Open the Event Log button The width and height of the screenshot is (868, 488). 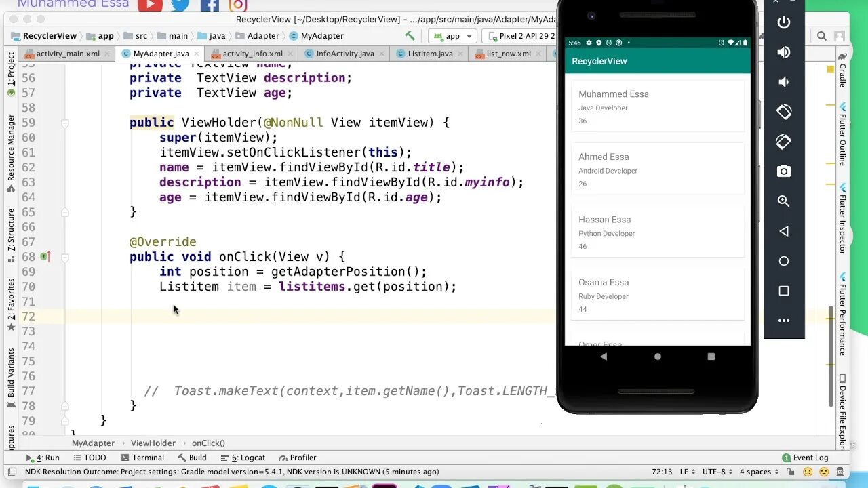coord(805,457)
